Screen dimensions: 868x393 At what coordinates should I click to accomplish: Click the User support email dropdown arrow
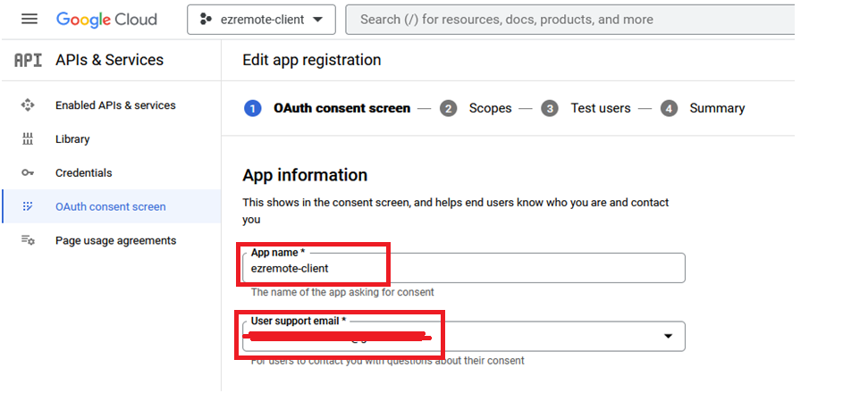668,336
